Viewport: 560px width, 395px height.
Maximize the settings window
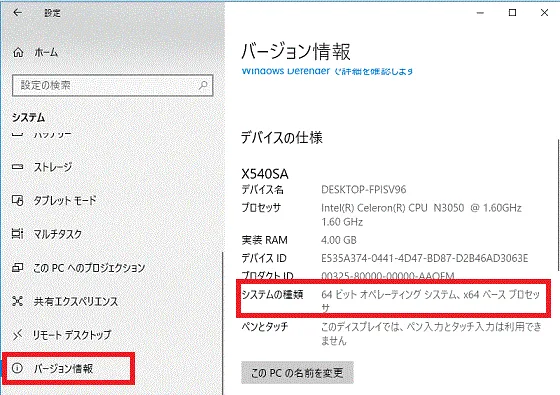click(512, 13)
